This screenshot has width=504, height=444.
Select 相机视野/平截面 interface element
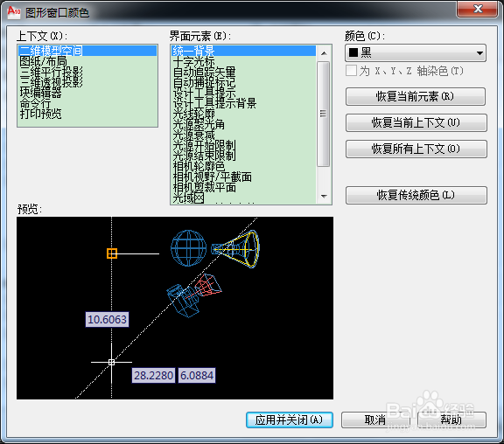click(243, 177)
